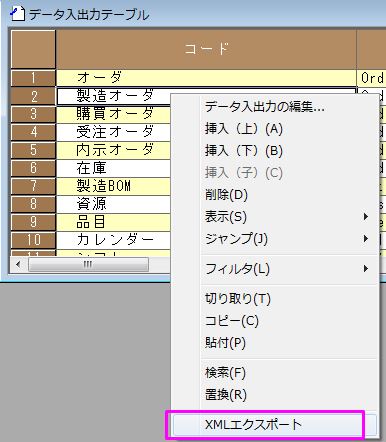
Task: Open 検索(F) from the context menu
Action: pos(274,373)
